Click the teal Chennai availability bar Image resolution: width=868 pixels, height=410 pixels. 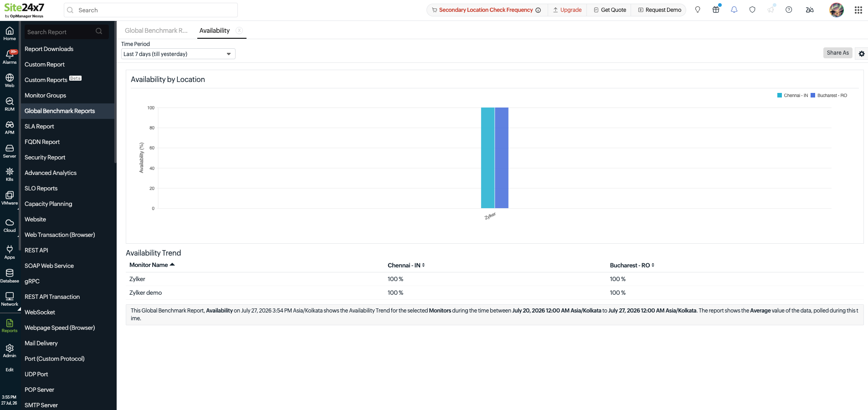[x=488, y=158]
